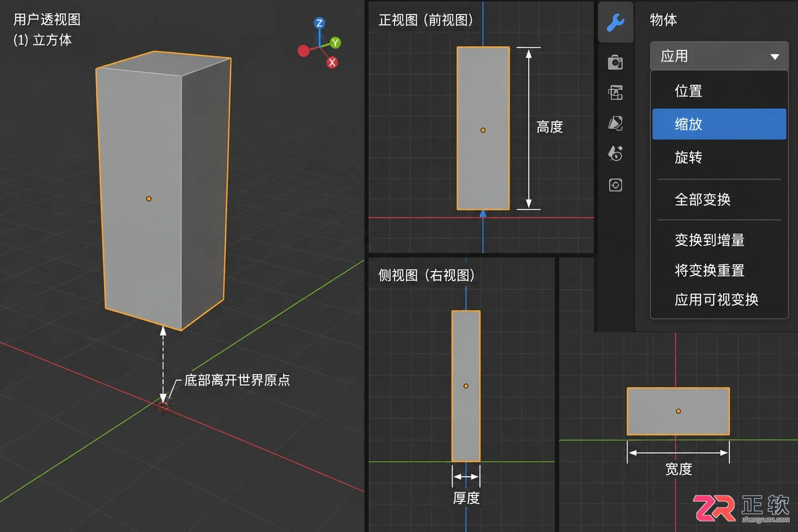Select 全部变换 in the apply menu
Screen dimensions: 798x532
(719, 199)
